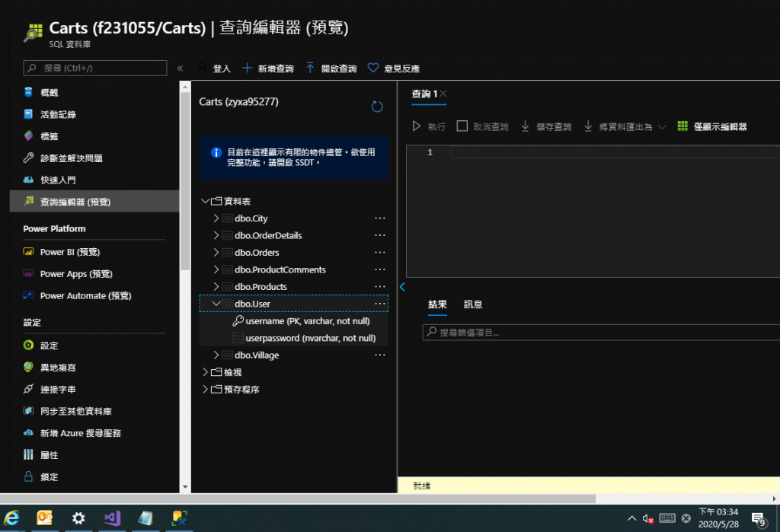Viewport: 780px width, 532px height.
Task: Open the ellipsis menu for dbo.City
Action: (x=380, y=218)
